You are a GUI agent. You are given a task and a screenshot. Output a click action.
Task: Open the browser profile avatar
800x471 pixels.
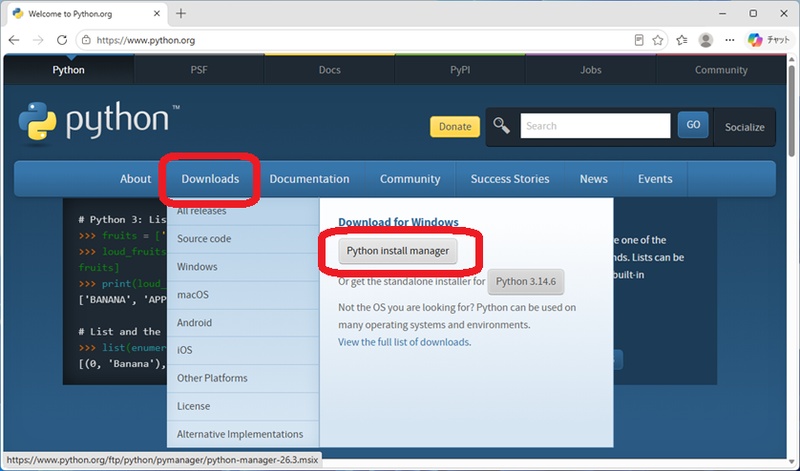pyautogui.click(x=706, y=40)
